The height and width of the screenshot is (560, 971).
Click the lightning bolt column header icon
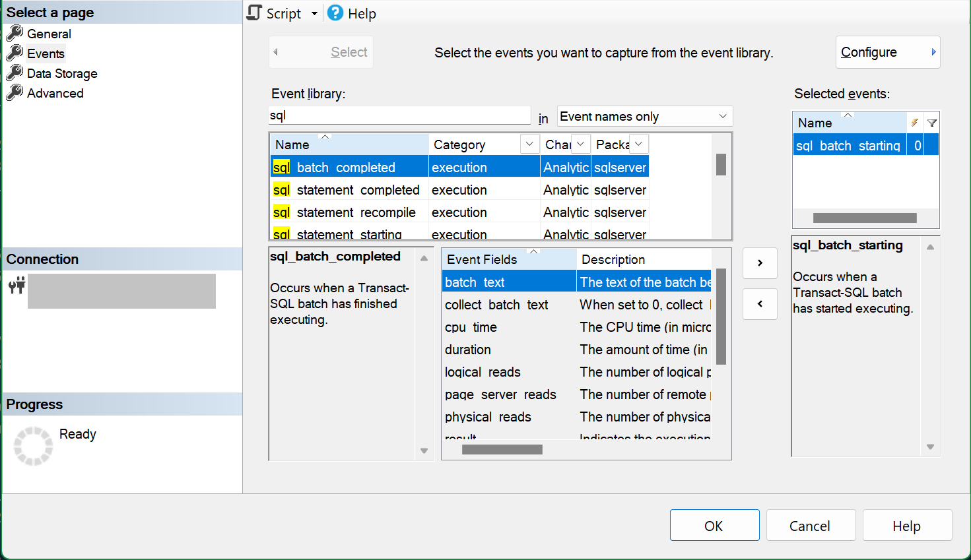[914, 123]
